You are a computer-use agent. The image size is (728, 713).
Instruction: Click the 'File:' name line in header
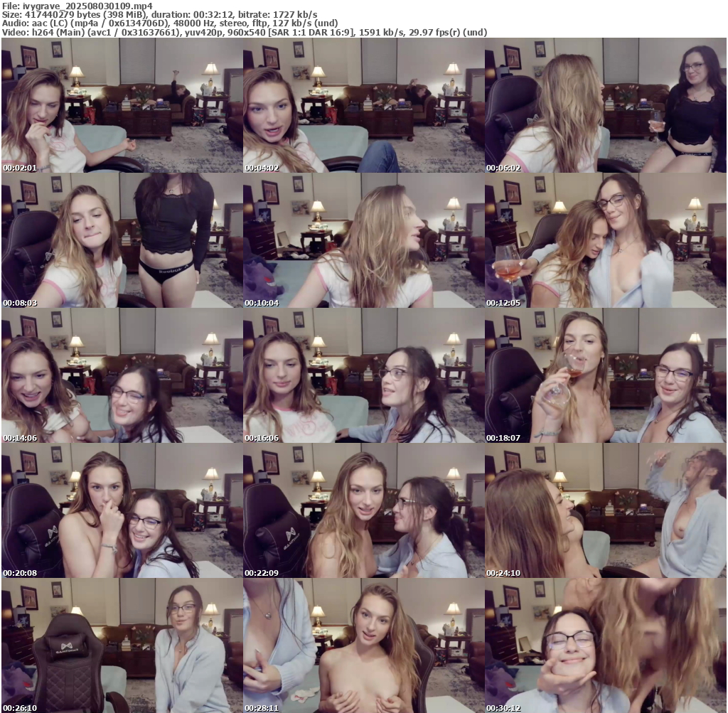[77, 6]
